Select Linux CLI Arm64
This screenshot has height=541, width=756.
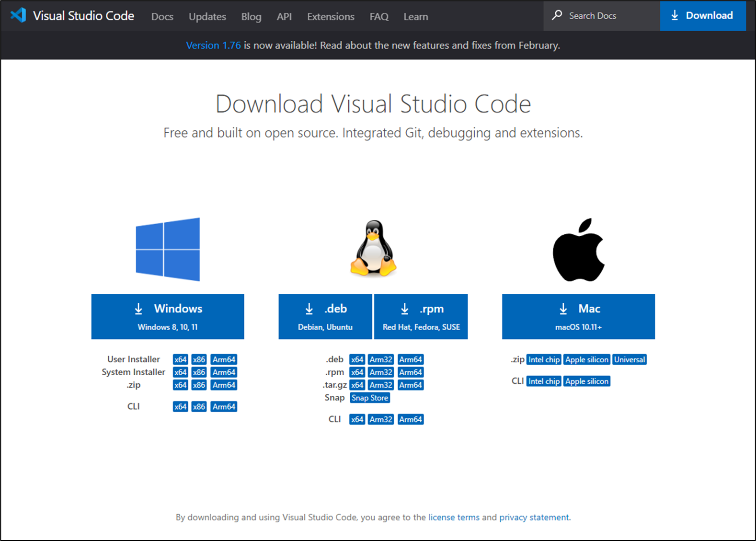[411, 419]
